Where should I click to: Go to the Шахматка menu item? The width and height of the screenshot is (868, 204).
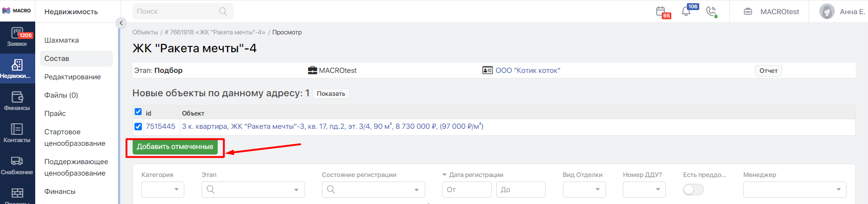(x=62, y=40)
